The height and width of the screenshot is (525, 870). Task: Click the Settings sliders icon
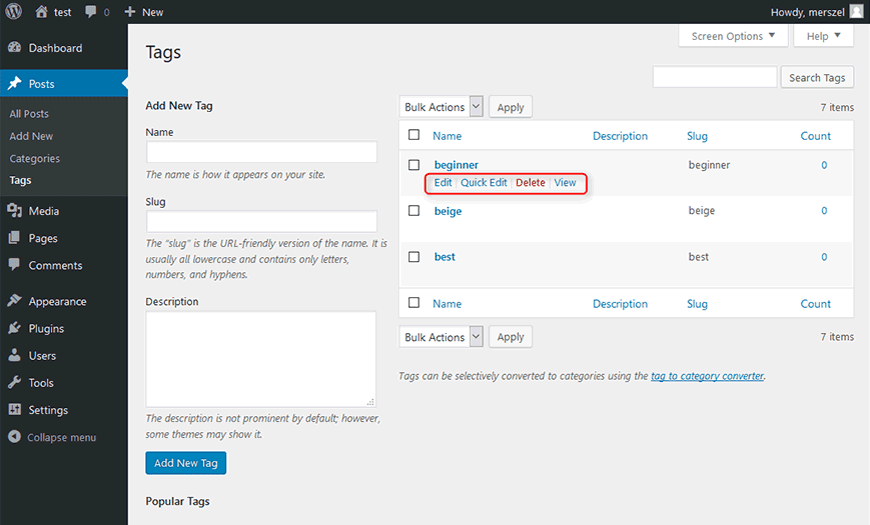point(14,410)
